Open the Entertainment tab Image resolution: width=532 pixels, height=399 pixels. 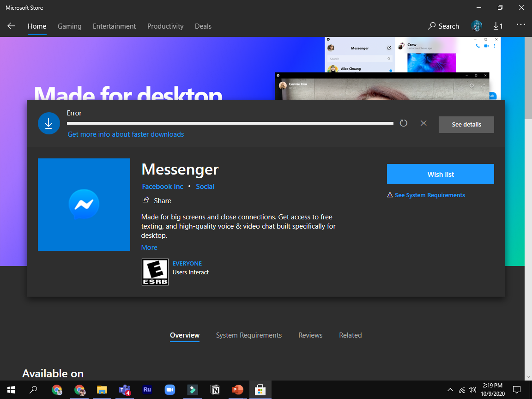(x=115, y=26)
